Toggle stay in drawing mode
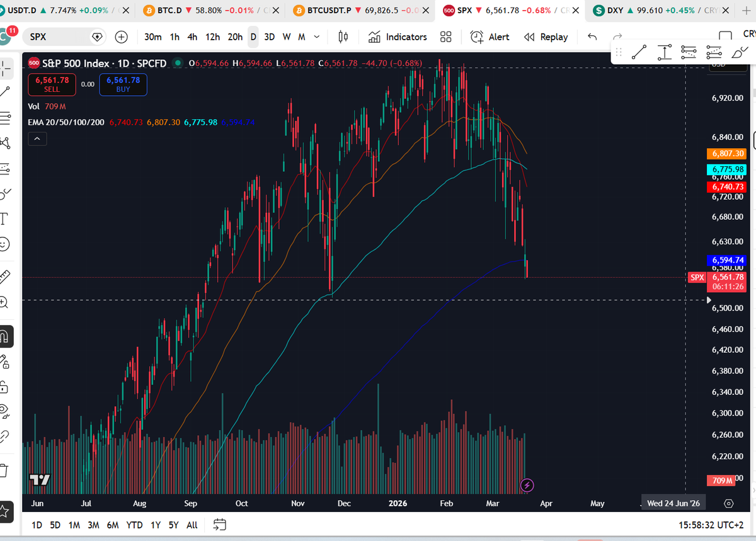Screen dimensions: 756x541 (5, 362)
